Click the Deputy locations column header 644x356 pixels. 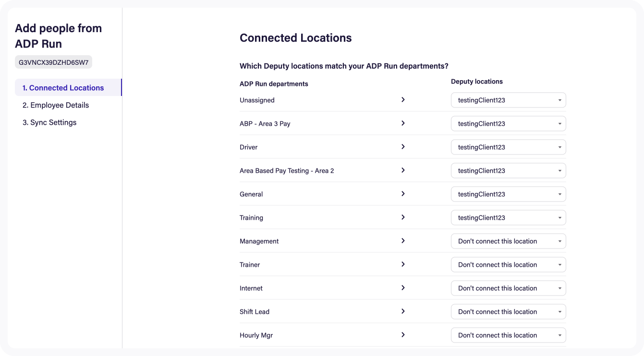point(477,82)
